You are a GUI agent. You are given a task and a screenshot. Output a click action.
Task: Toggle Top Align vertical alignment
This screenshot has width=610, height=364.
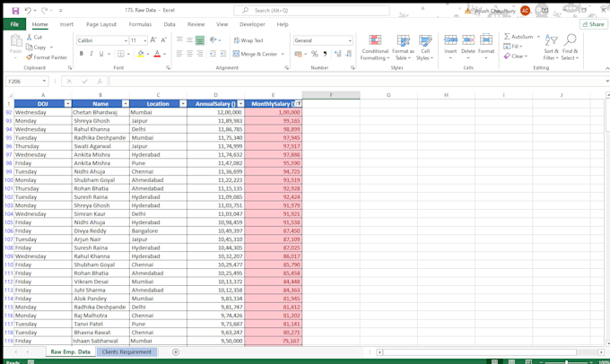tap(179, 40)
